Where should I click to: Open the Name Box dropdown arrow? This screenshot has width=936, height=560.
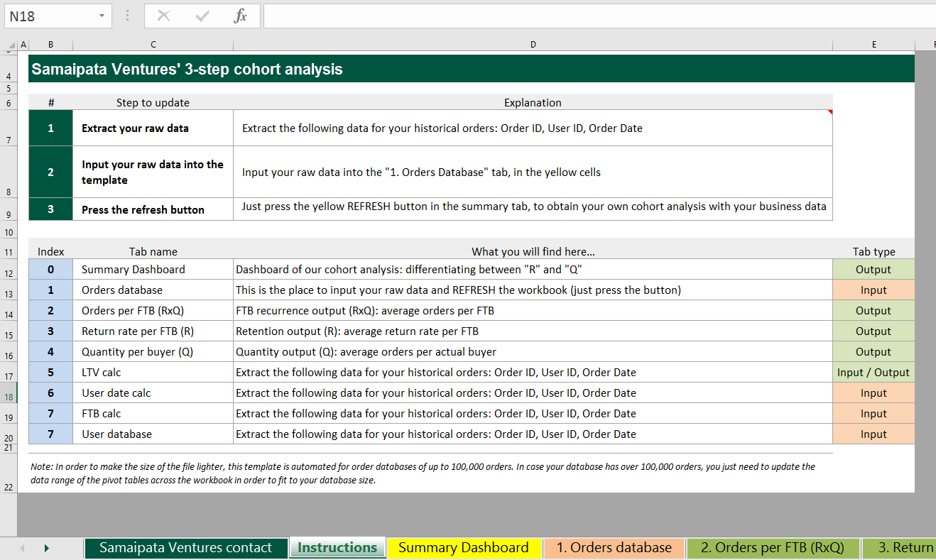[102, 16]
